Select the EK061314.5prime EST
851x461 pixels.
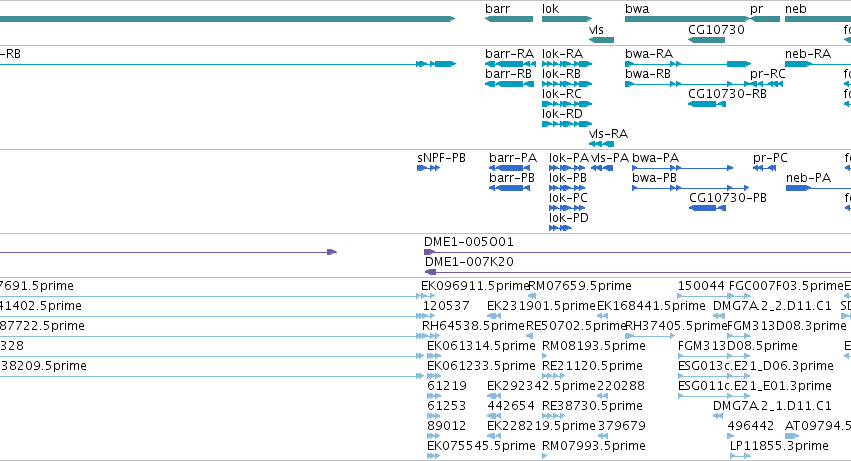(x=434, y=356)
